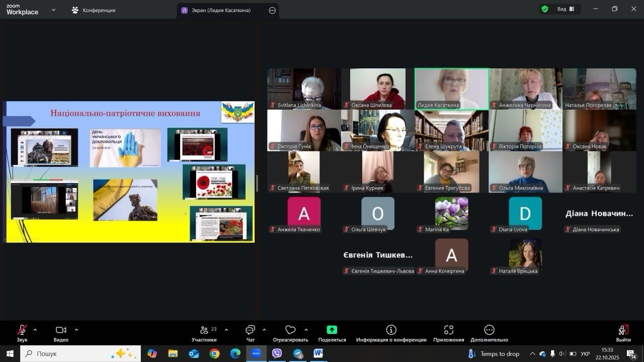The width and height of the screenshot is (644, 362).
Task: Click the Windows taskbar Пошук search box
Action: (x=80, y=353)
